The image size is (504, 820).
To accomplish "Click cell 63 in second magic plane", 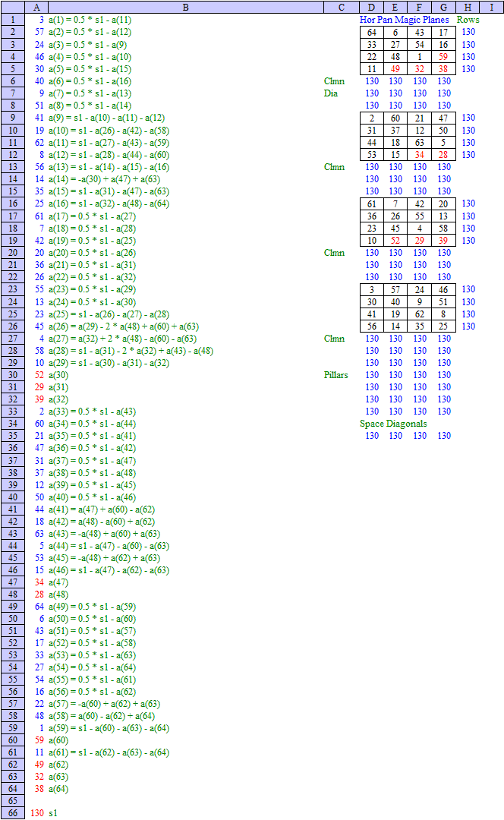I will 419,142.
